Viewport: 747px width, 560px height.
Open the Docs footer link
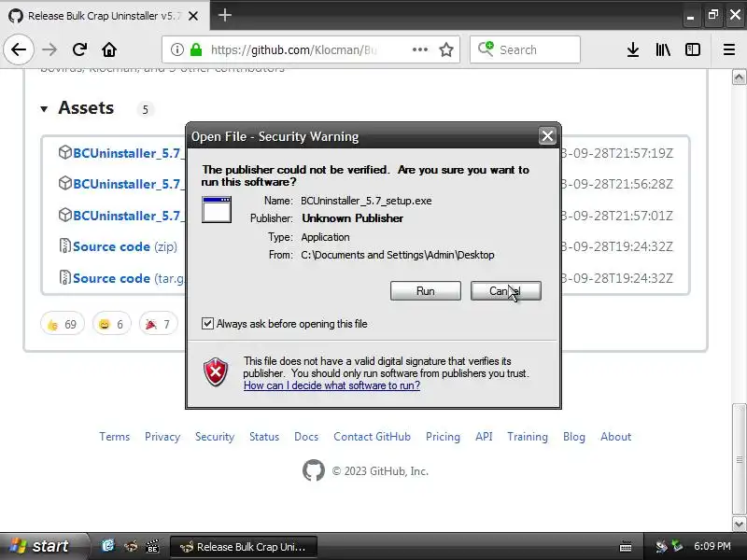[306, 437]
